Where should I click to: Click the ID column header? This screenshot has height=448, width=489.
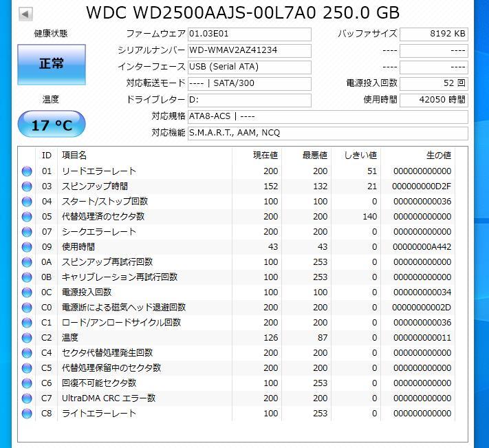[x=47, y=155]
